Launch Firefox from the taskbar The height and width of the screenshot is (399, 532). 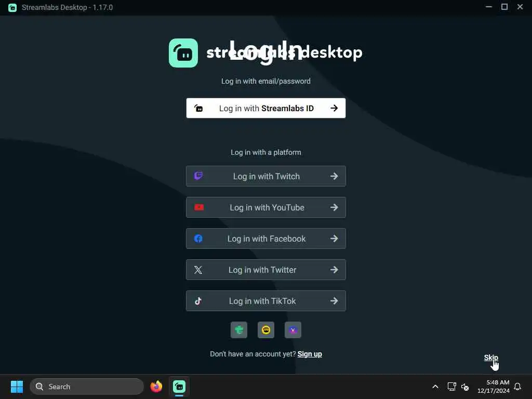(x=156, y=387)
